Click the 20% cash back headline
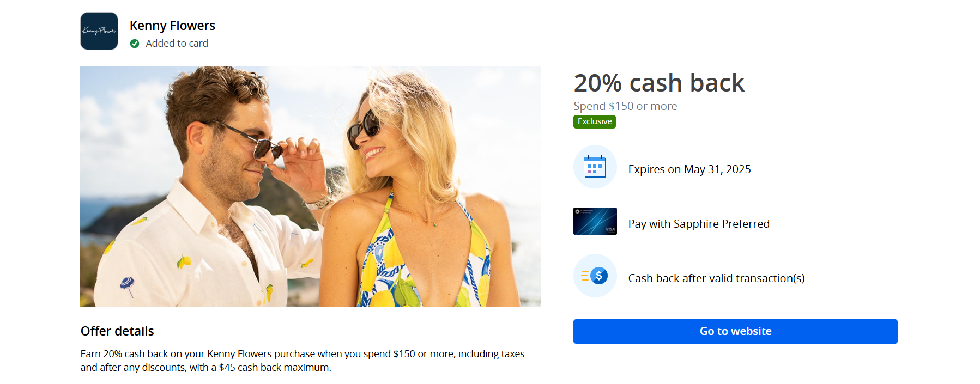The width and height of the screenshot is (980, 384). pyautogui.click(x=659, y=83)
